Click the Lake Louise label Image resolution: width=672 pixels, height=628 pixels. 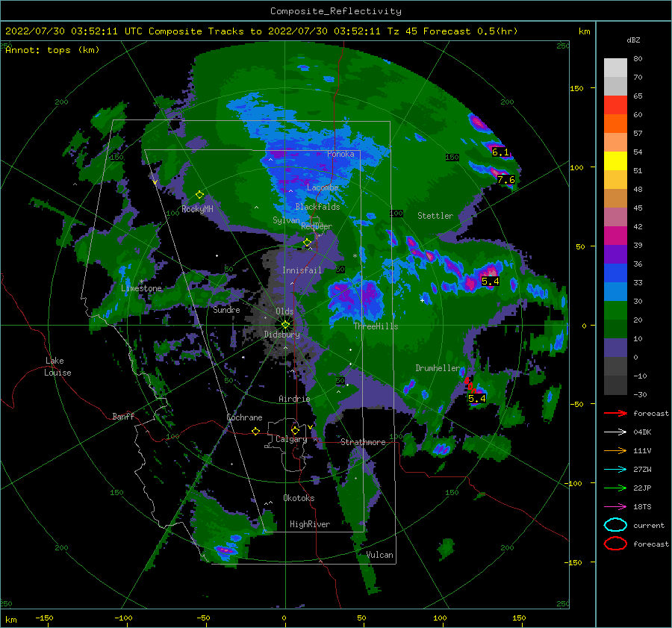pos(57,367)
